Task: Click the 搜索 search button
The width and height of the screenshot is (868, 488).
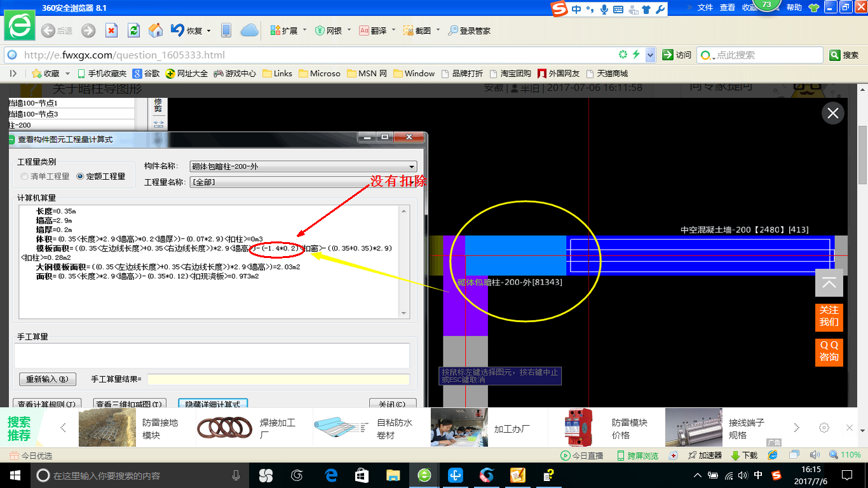Action: tap(844, 55)
